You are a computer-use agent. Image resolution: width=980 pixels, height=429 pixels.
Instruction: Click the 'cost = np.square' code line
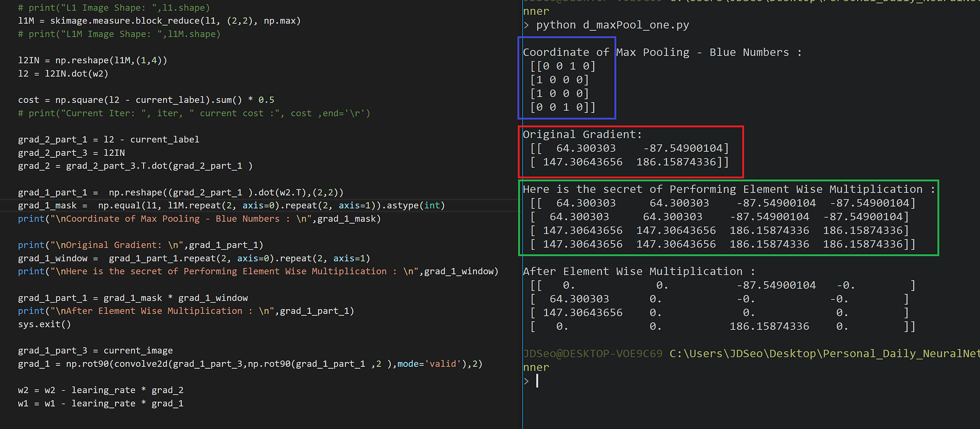click(x=146, y=100)
